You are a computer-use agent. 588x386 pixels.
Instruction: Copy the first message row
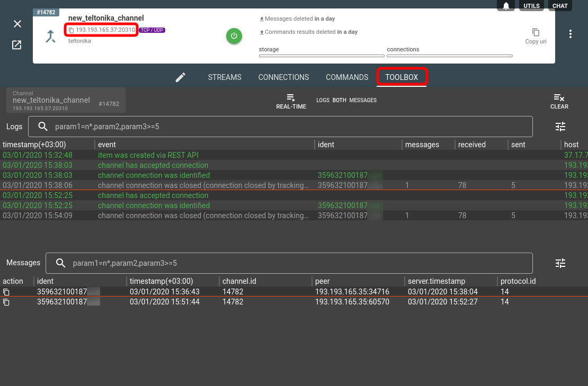coord(6,292)
